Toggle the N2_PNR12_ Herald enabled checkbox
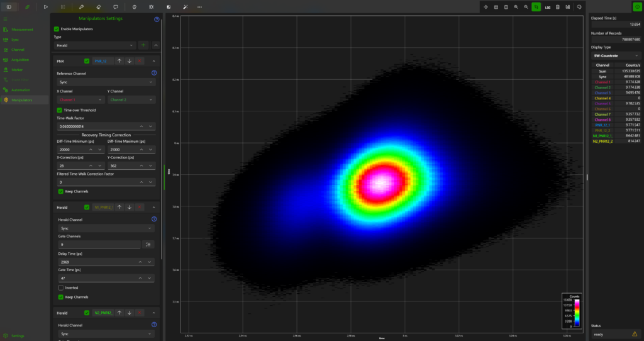Screen dimensions: 644x341 click(x=87, y=313)
